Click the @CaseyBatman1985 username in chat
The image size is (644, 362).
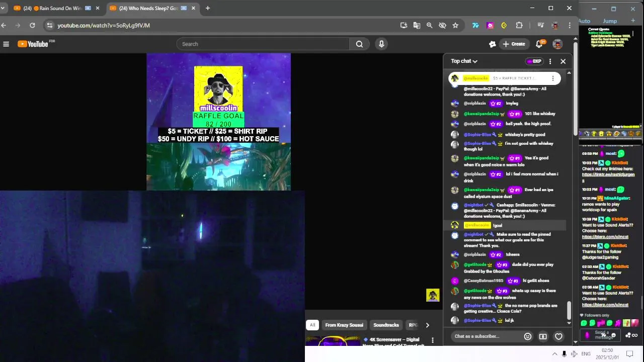click(484, 281)
